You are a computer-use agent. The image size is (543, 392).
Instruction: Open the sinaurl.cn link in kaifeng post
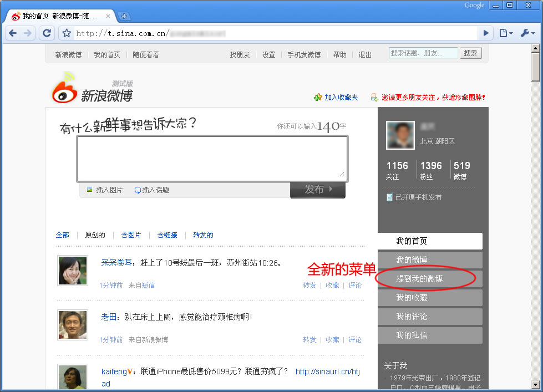328,371
